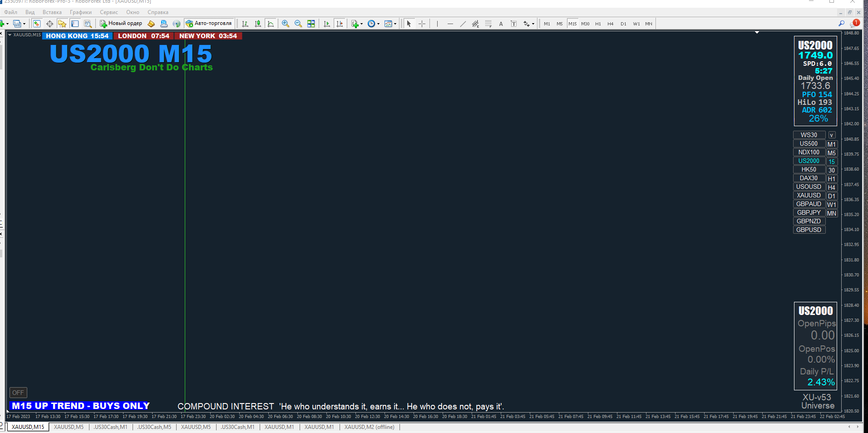The width and height of the screenshot is (868, 433).
Task: Expand the new chart dropdown arrow
Action: pos(7,24)
